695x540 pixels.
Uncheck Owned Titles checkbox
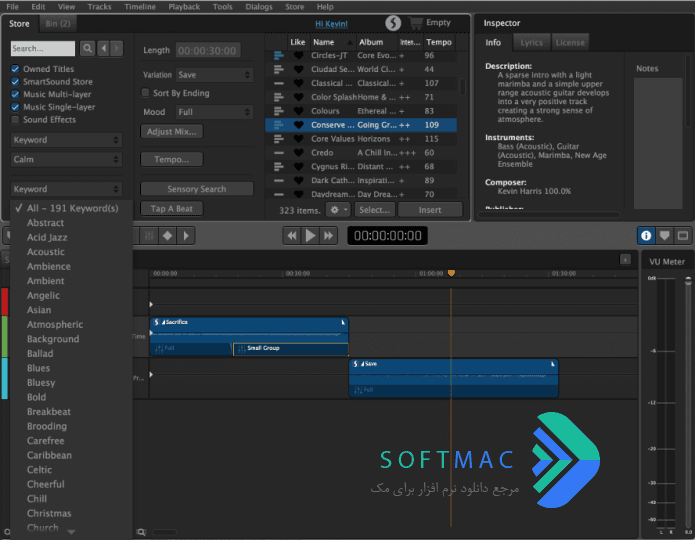15,69
